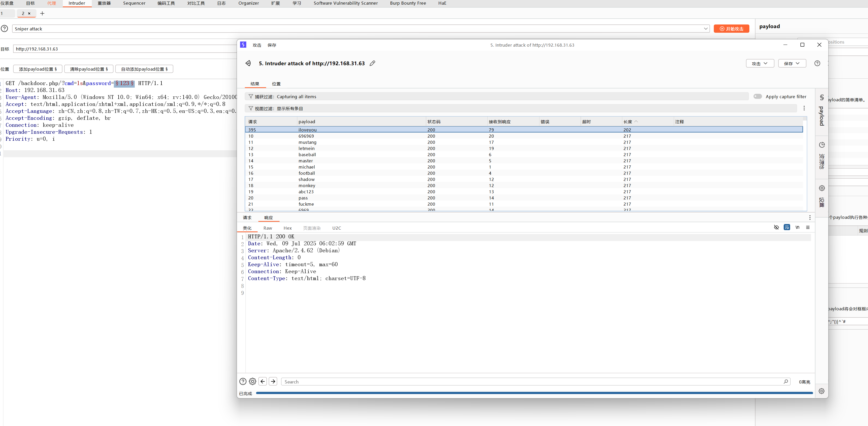This screenshot has height=426, width=868.
Task: Click the attack progress bar at bottom
Action: [534, 393]
